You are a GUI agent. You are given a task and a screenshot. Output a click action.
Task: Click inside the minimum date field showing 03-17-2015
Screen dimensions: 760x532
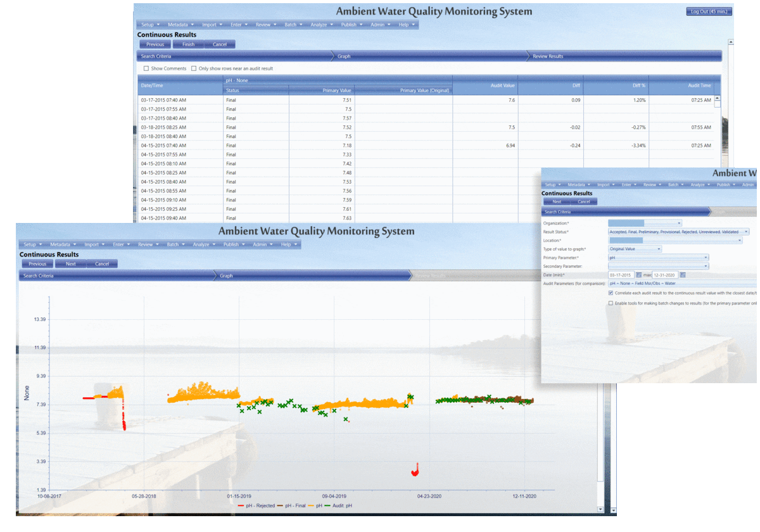[x=621, y=275]
